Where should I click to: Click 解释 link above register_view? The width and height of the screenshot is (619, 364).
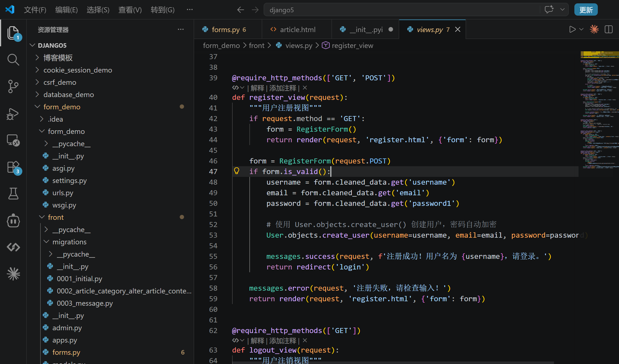[x=257, y=88]
